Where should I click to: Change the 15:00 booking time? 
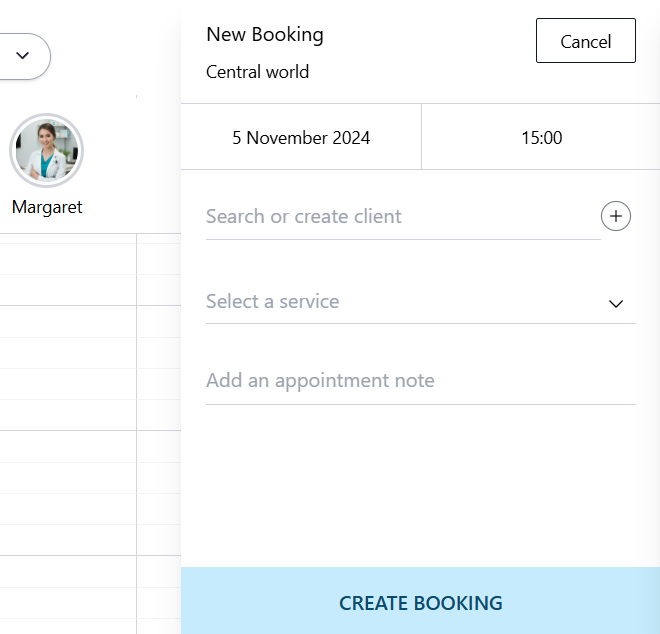tap(541, 138)
